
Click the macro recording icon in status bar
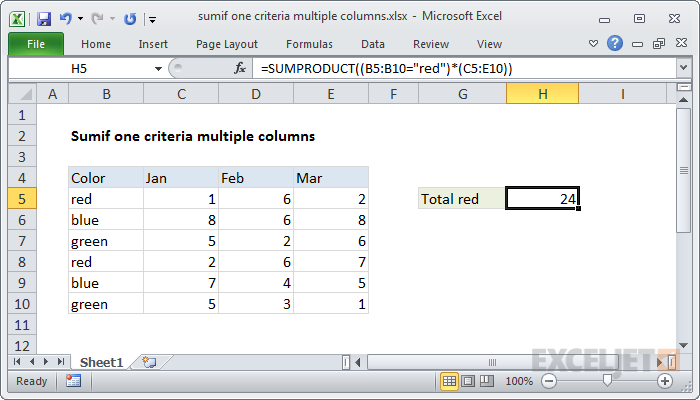(73, 381)
